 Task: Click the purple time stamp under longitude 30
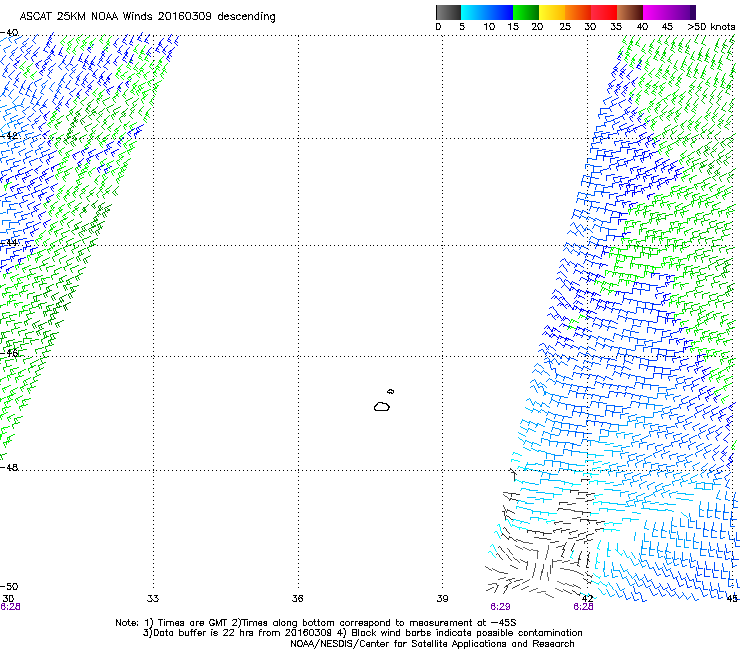click(10, 607)
